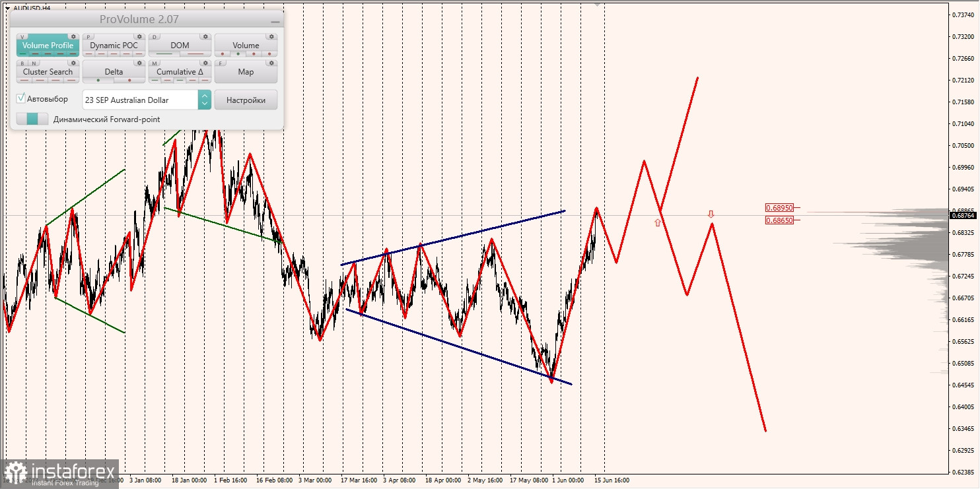Open the 23 SEP Australian Dollar dropdown
Image resolution: width=980 pixels, height=489 pixels.
[140, 100]
